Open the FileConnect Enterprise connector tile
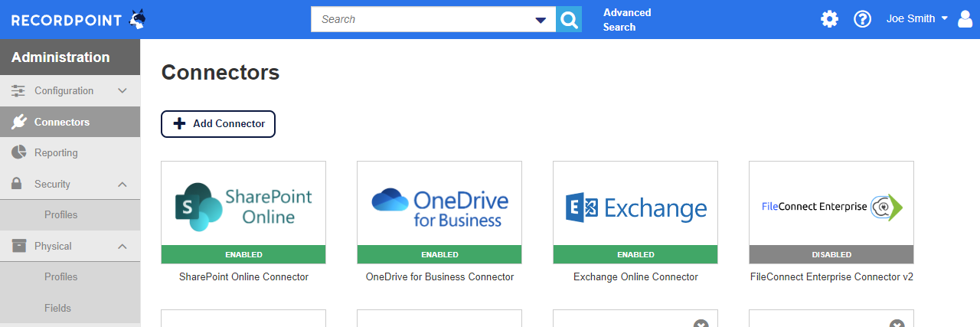 pos(831,212)
